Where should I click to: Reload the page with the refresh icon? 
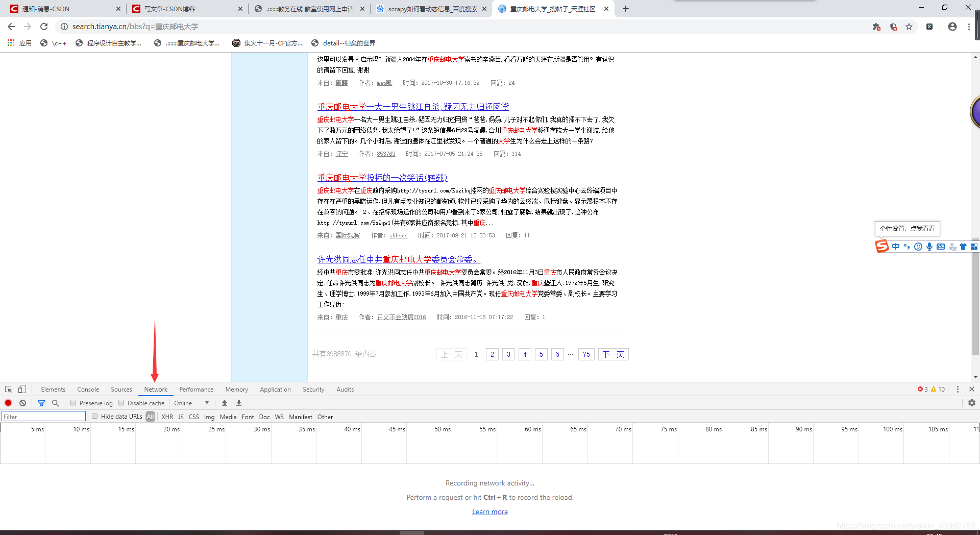click(44, 27)
